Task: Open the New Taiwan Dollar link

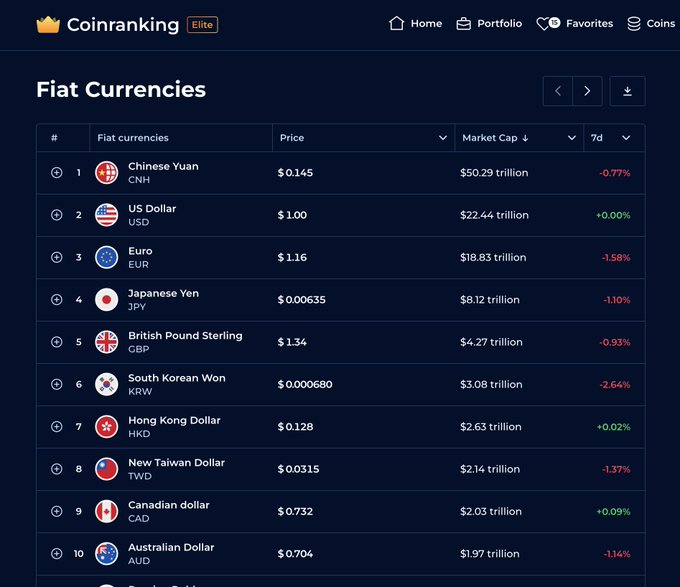Action: [x=176, y=463]
